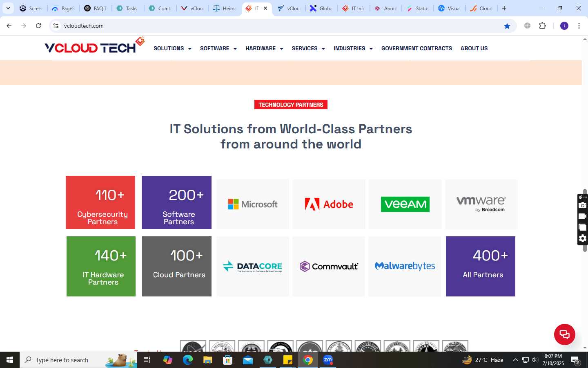Image resolution: width=588 pixels, height=368 pixels.
Task: Open Google Chrome on the taskbar
Action: tap(308, 360)
